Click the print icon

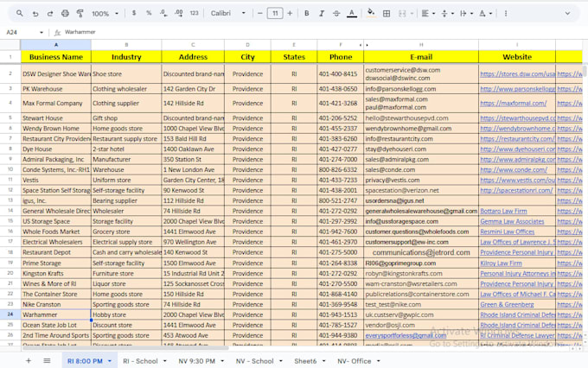coord(65,14)
